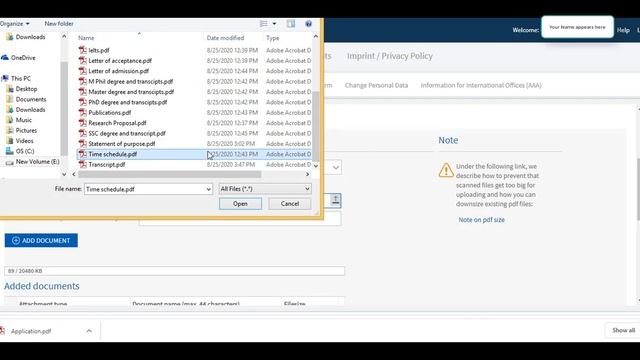Click the file list vertical scrollbar down arrow
The image size is (640, 360).
point(316,166)
